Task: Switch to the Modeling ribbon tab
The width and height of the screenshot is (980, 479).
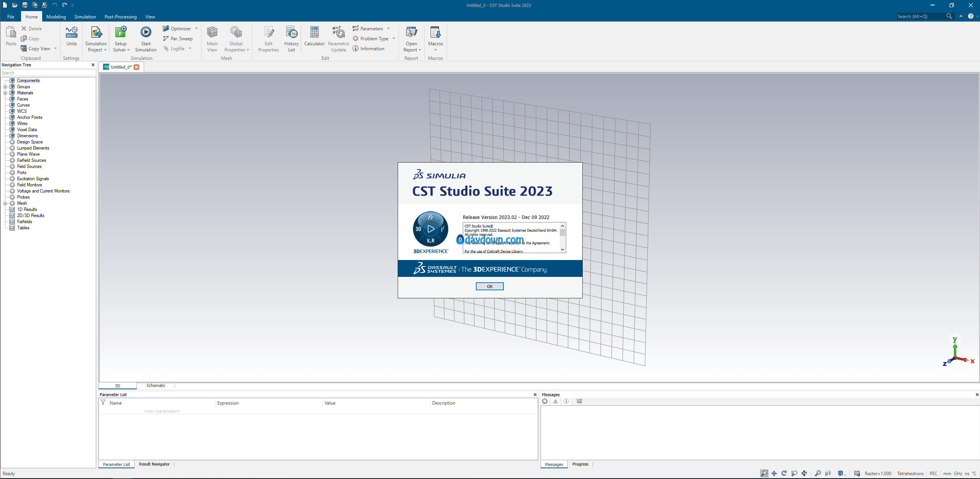Action: point(56,16)
